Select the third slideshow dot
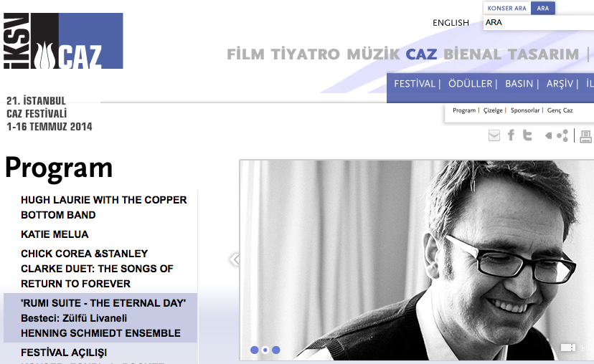This screenshot has width=594, height=364. pyautogui.click(x=276, y=350)
